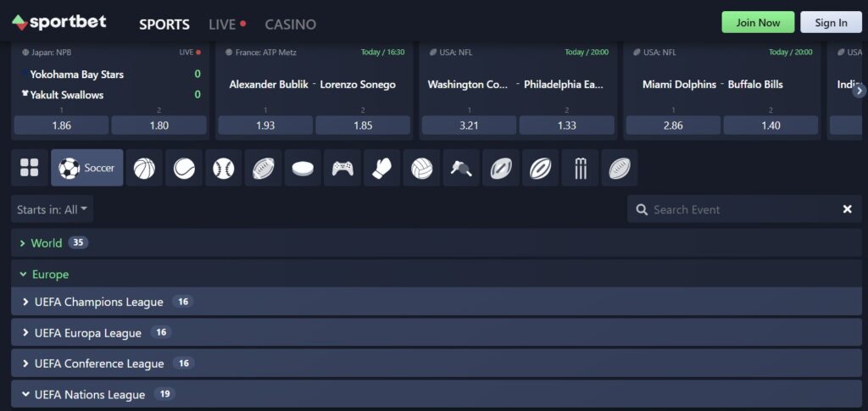Screen dimensions: 868x411
Task: Collapse the UEFA Nations League section
Action: click(90, 395)
